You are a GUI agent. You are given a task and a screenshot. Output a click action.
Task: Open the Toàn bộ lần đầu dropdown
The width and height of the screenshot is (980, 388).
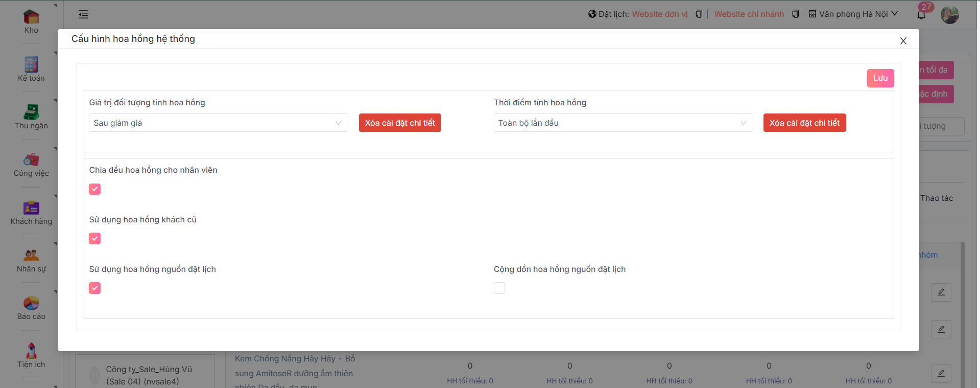(623, 123)
